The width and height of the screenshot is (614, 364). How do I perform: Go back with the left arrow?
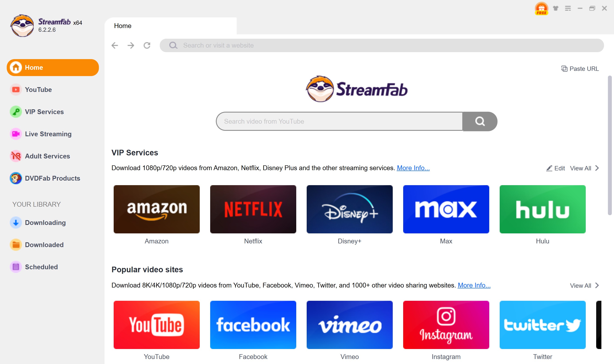click(115, 45)
